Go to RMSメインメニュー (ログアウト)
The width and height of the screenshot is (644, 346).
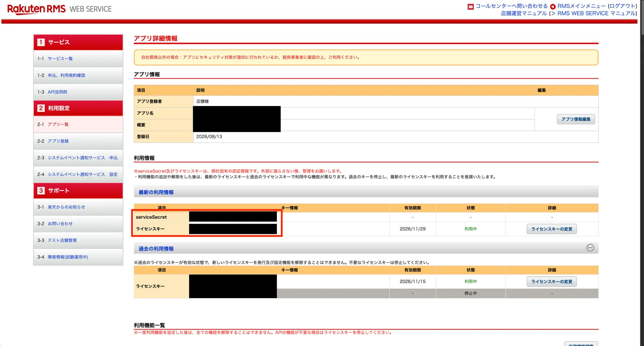(597, 6)
